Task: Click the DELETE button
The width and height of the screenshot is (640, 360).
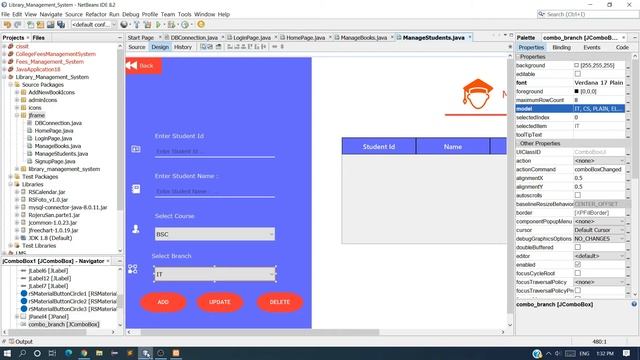Action: [280, 302]
